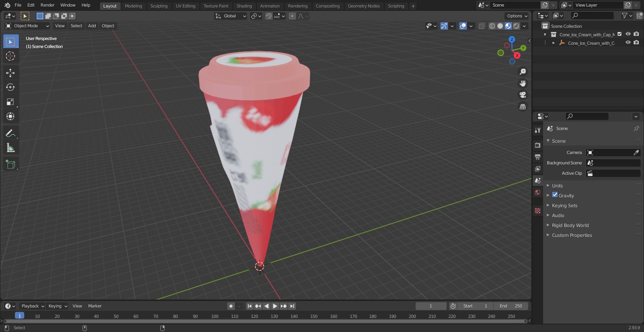
Task: Select solid viewport shading
Action: coord(500,26)
